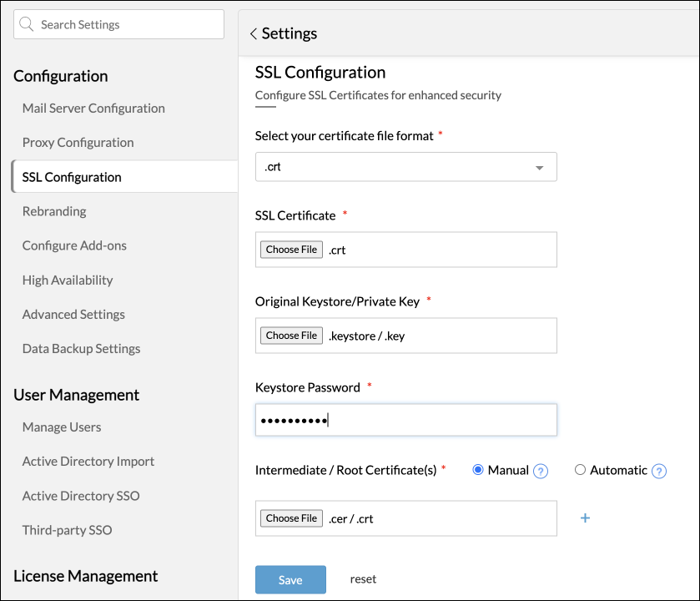Select the Automatic radio button
The height and width of the screenshot is (601, 700).
pos(580,470)
